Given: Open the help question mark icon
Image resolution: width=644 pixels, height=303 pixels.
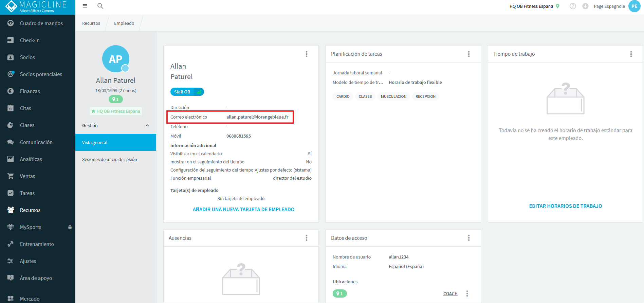Looking at the screenshot, I should coord(573,6).
